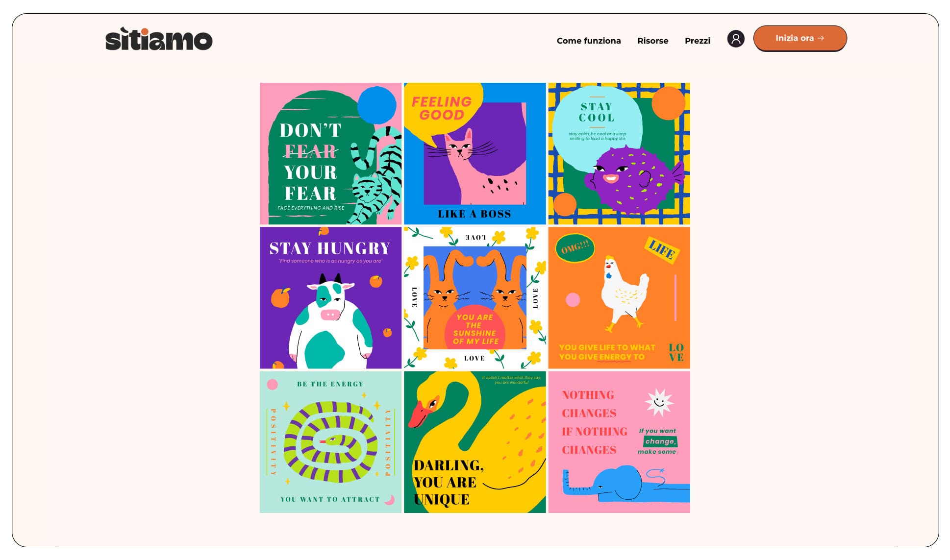950x560 pixels.
Task: Click the OMG!!! badge on chicken card
Action: pyautogui.click(x=575, y=248)
